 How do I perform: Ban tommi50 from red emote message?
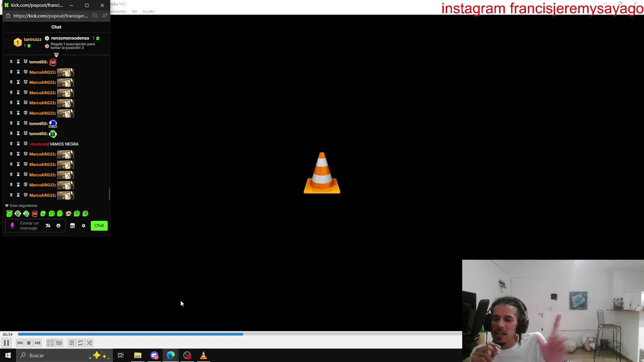(25, 62)
